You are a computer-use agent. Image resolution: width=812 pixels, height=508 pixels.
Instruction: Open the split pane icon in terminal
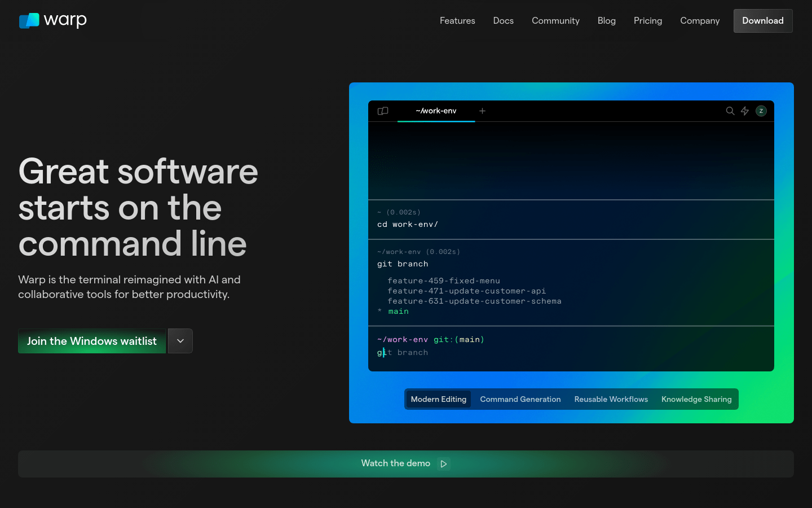tap(383, 111)
